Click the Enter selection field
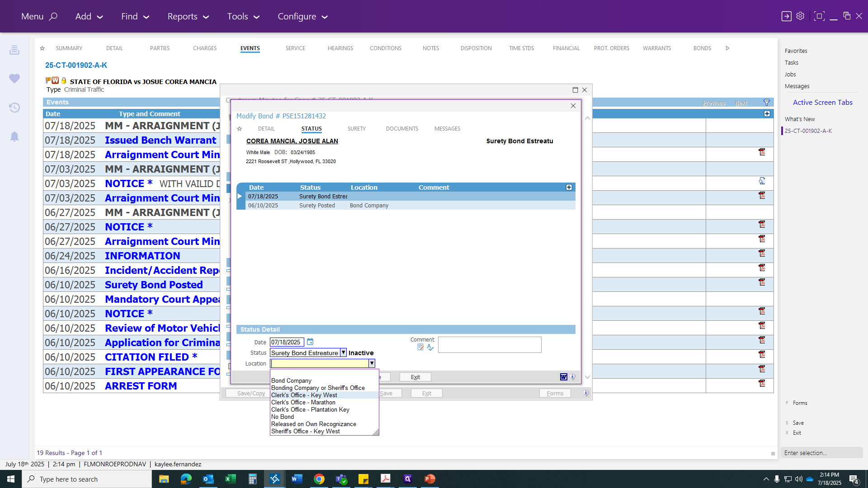 pos(821,453)
